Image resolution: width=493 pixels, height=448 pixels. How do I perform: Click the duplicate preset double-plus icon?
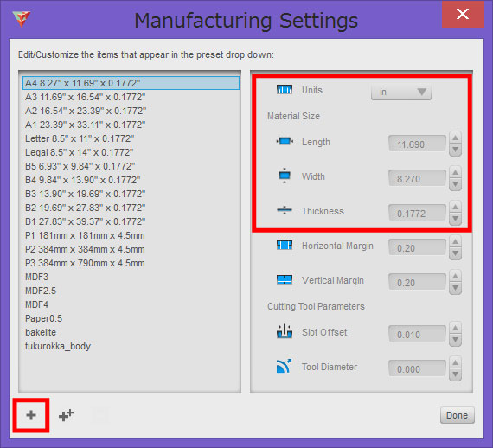pyautogui.click(x=66, y=415)
